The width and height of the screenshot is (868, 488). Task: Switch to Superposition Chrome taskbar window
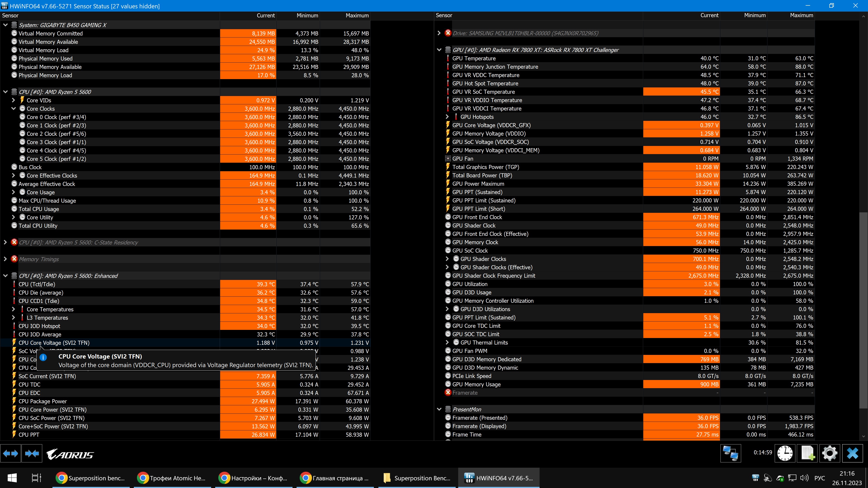click(x=91, y=478)
